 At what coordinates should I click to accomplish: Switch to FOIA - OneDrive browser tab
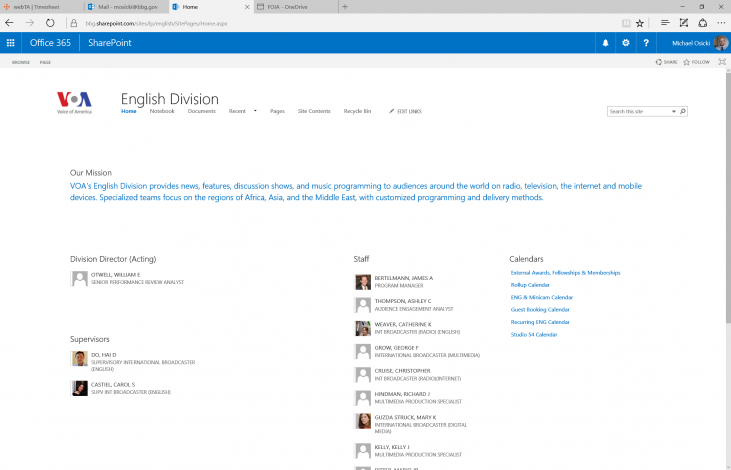(x=296, y=7)
